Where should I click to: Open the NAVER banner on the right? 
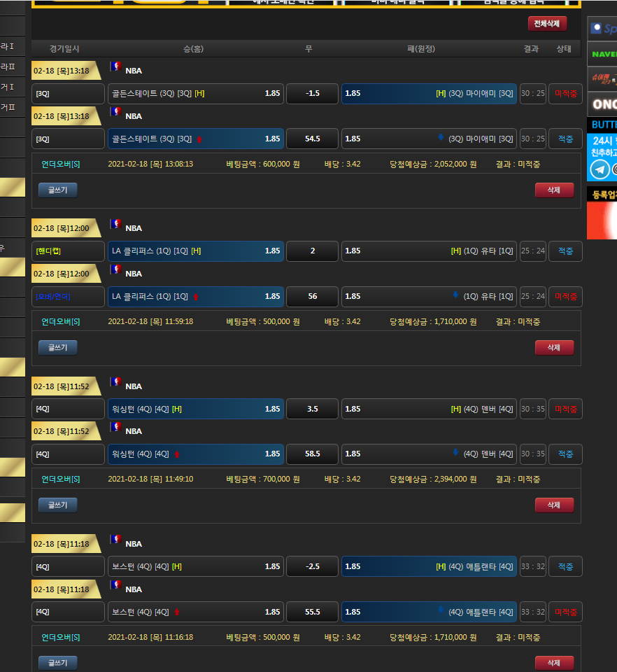[x=602, y=54]
